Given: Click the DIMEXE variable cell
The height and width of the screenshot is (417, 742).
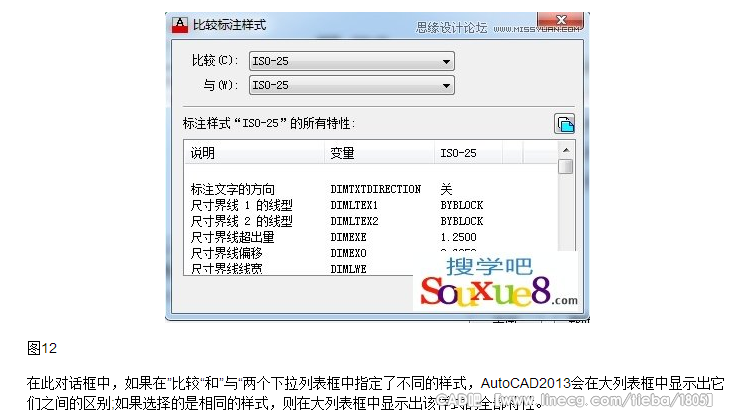Looking at the screenshot, I should pos(348,237).
